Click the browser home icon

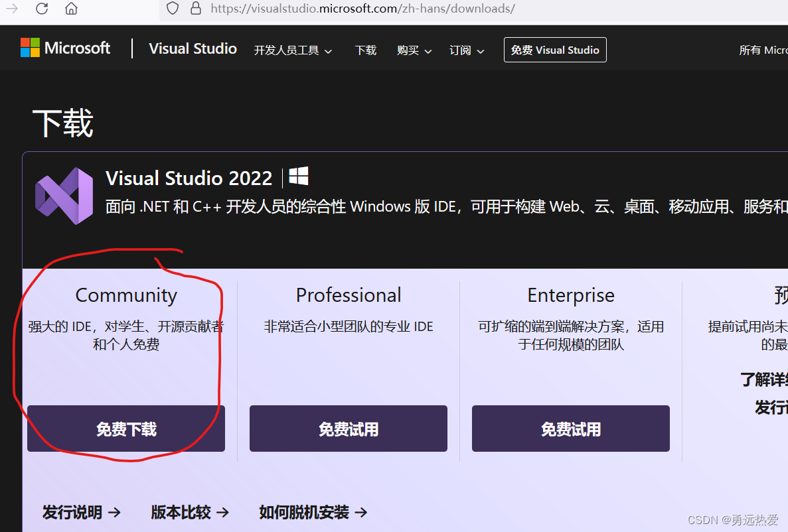70,9
